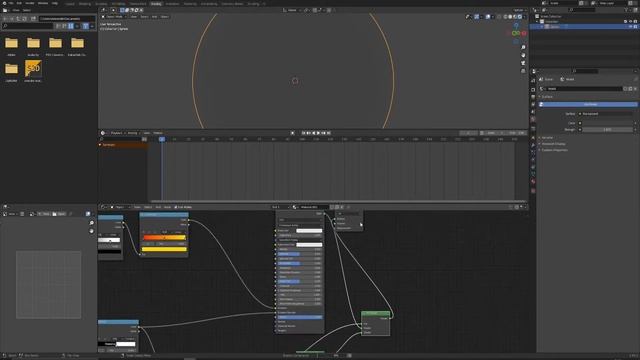
Task: Click the Base Color swatch on Principled BSDF
Action: 309,231
